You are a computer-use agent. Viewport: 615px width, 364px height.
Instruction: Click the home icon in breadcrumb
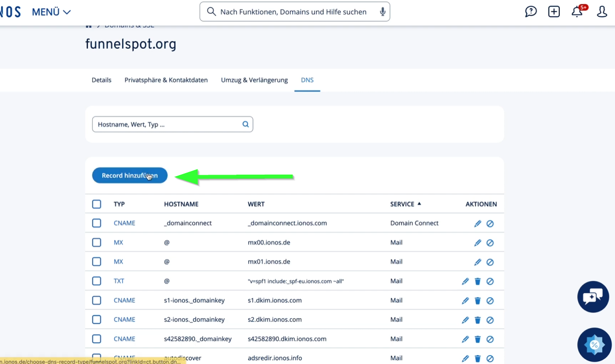click(89, 25)
